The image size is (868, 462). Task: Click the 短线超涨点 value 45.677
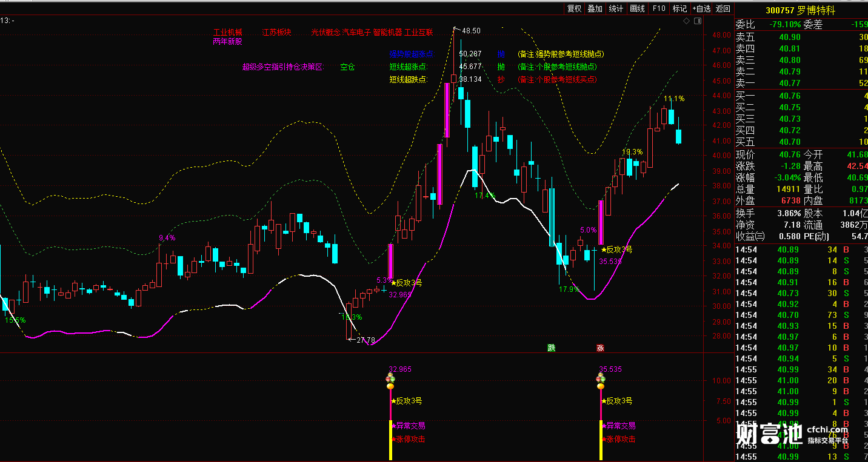coord(470,67)
